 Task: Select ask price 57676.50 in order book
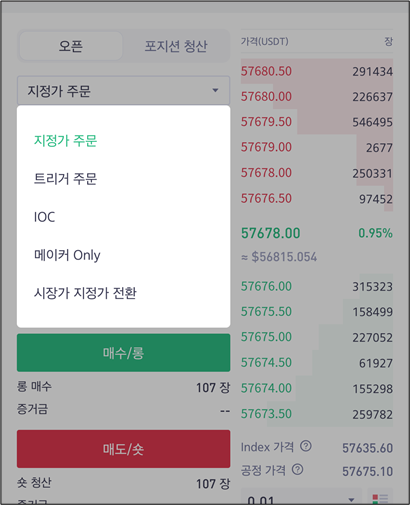coord(266,198)
